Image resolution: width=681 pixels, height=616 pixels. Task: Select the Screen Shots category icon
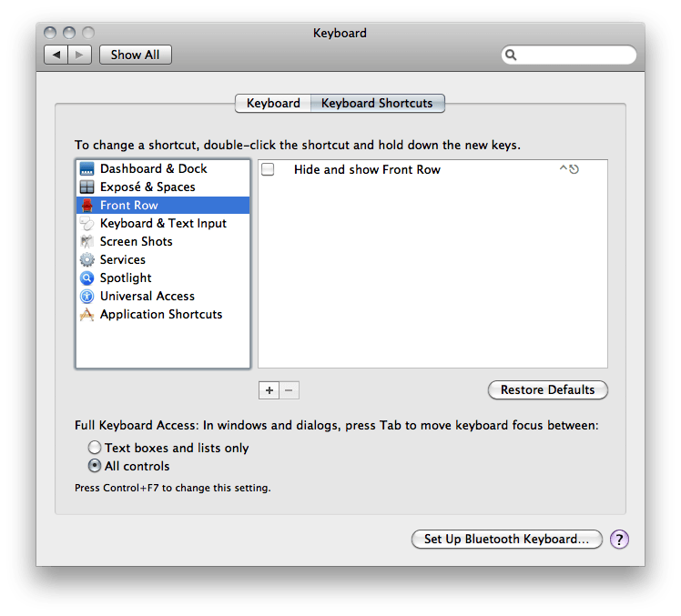[87, 242]
